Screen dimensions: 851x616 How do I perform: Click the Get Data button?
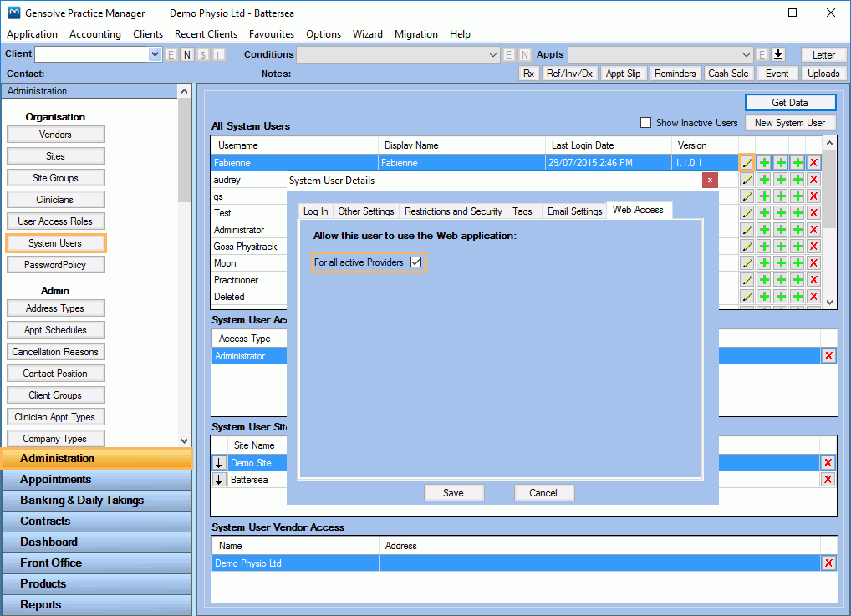pos(790,103)
